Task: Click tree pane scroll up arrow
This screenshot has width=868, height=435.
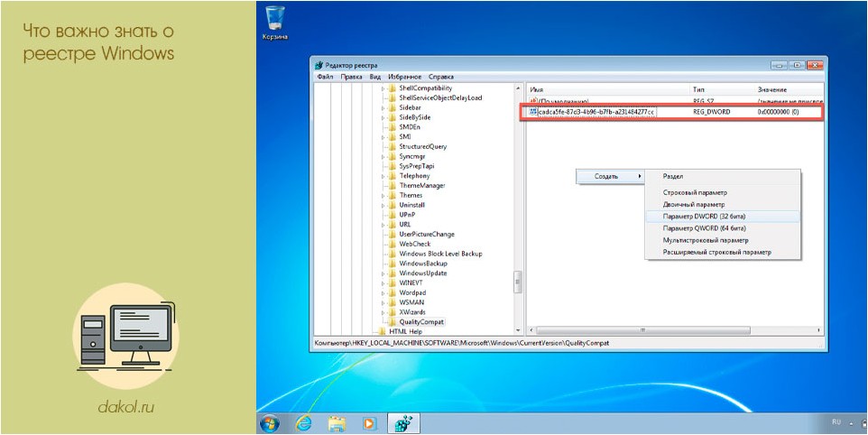Action: tap(518, 88)
